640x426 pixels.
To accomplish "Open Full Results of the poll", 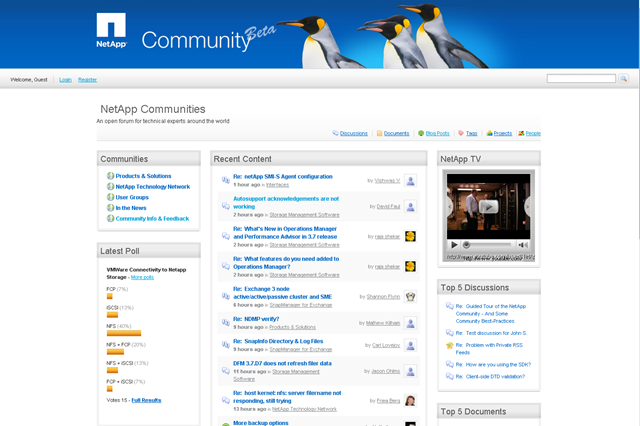I will (x=146, y=400).
